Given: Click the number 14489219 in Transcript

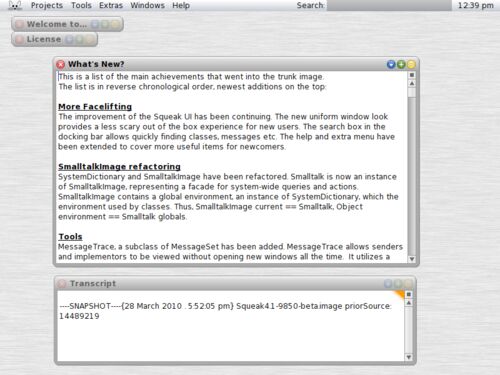Looking at the screenshot, I should pos(79,316).
